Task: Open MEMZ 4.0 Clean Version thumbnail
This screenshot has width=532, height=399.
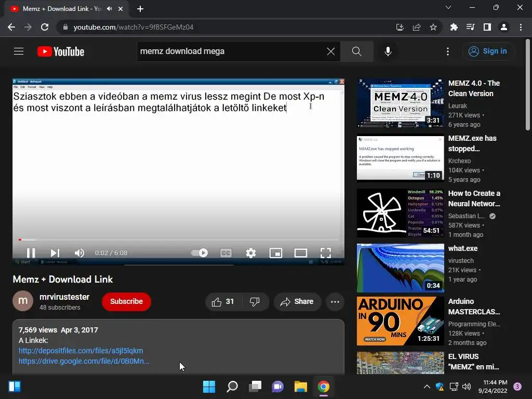Action: 401,103
